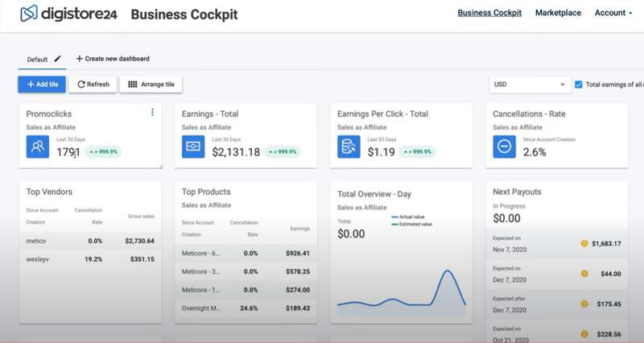Open the Promoclicks tile three-dot menu
Viewport: 644px width, 343px height.
coord(152,113)
